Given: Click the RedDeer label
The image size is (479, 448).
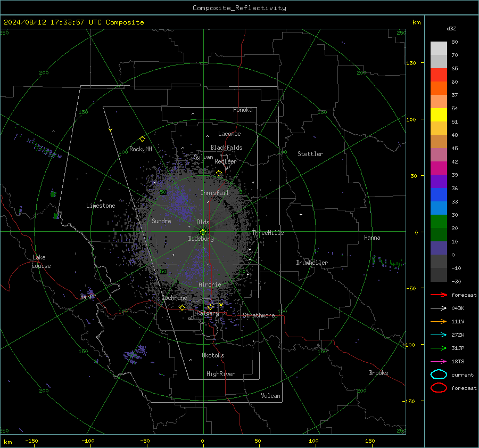Looking at the screenshot, I should point(226,161).
